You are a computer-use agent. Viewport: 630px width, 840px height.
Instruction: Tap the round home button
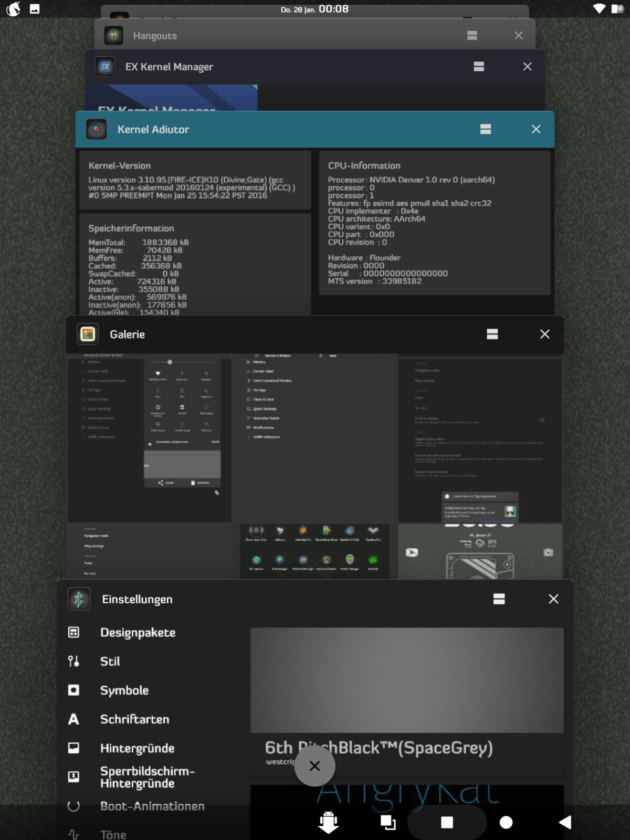pyautogui.click(x=506, y=822)
